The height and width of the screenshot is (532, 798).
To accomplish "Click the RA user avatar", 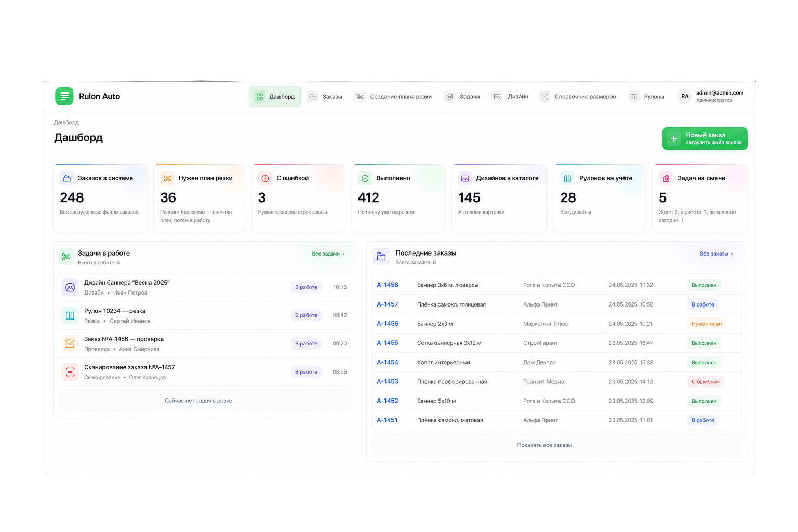I will (685, 97).
